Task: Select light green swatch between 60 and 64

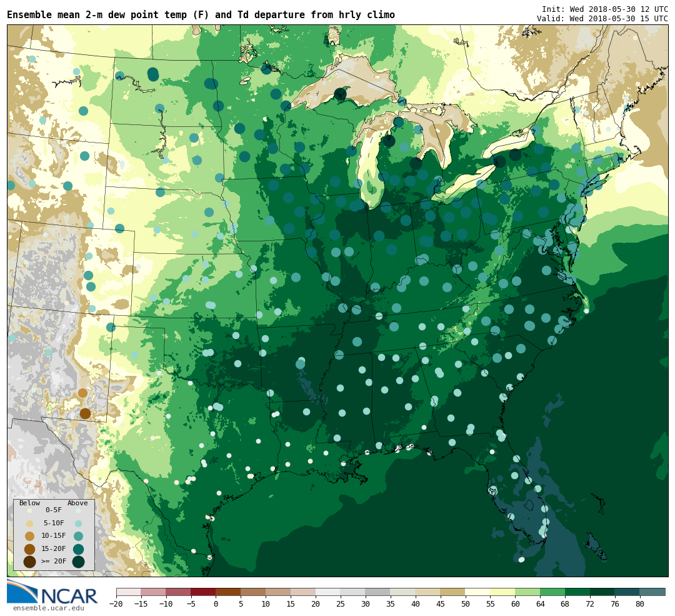Action: tap(528, 592)
